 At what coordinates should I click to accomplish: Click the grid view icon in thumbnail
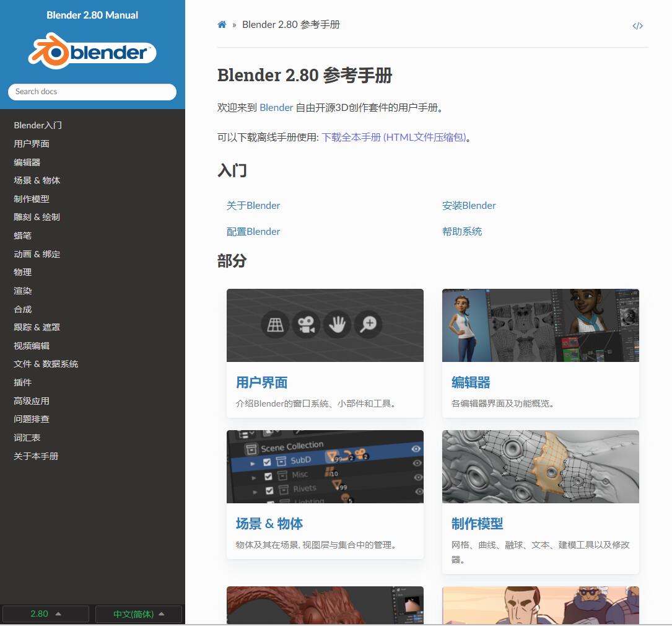tap(275, 324)
